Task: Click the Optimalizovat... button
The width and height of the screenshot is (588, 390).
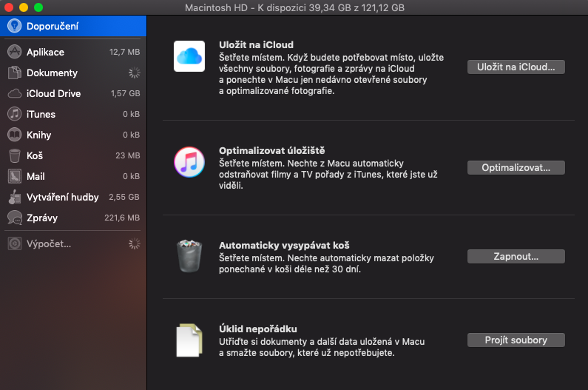Action: (x=516, y=167)
